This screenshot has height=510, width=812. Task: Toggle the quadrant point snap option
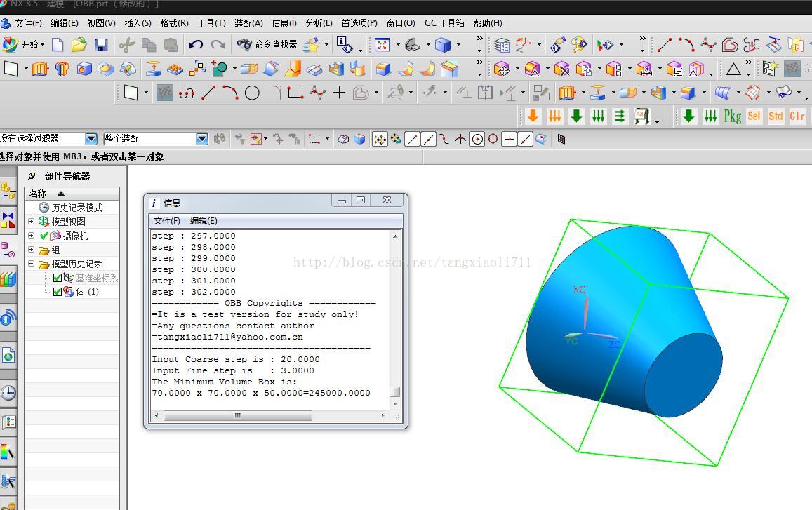pos(493,139)
